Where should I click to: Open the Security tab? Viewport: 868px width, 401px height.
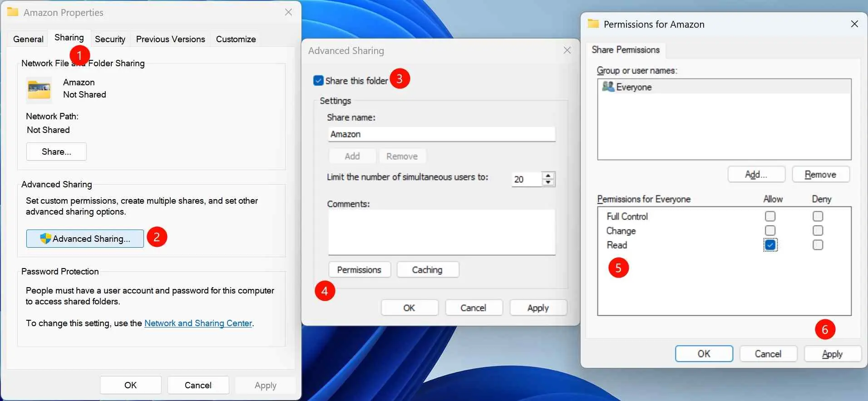[x=110, y=39]
